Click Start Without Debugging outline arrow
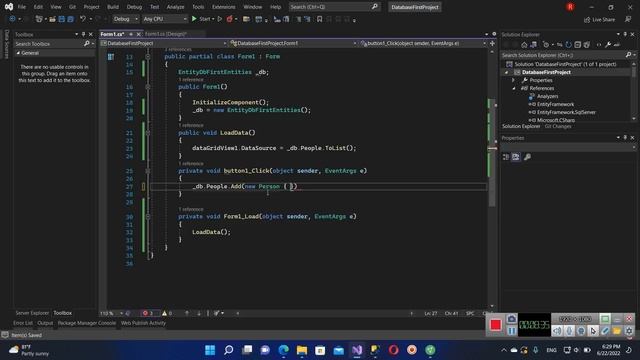Screen dimensions: 640x360 tap(220, 19)
